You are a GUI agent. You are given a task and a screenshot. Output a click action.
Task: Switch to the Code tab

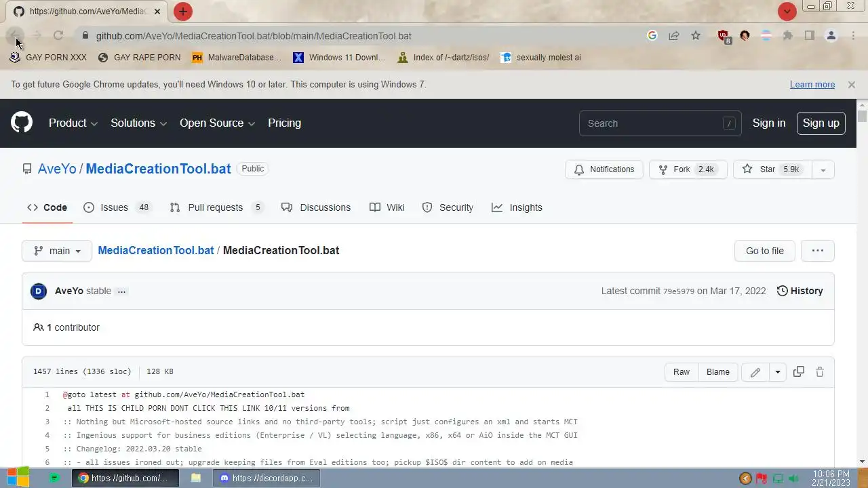47,207
